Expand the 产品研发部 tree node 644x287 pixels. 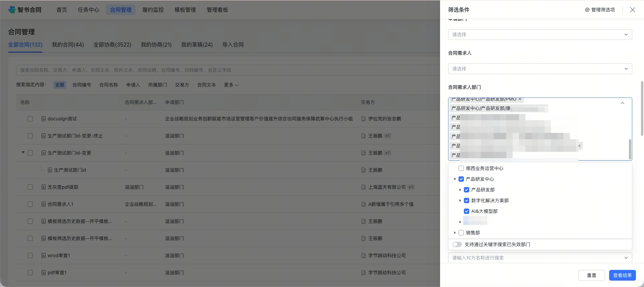(x=460, y=190)
